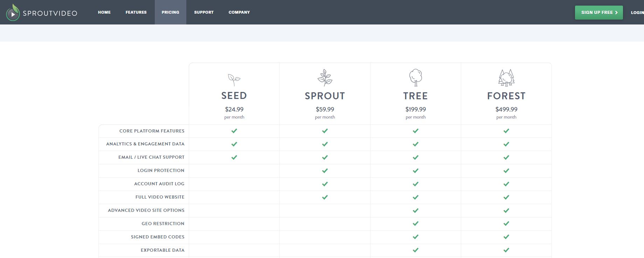Image resolution: width=644 pixels, height=258 pixels.
Task: Click Forest checkmark for Analytics & Engagement Data
Action: click(x=506, y=144)
